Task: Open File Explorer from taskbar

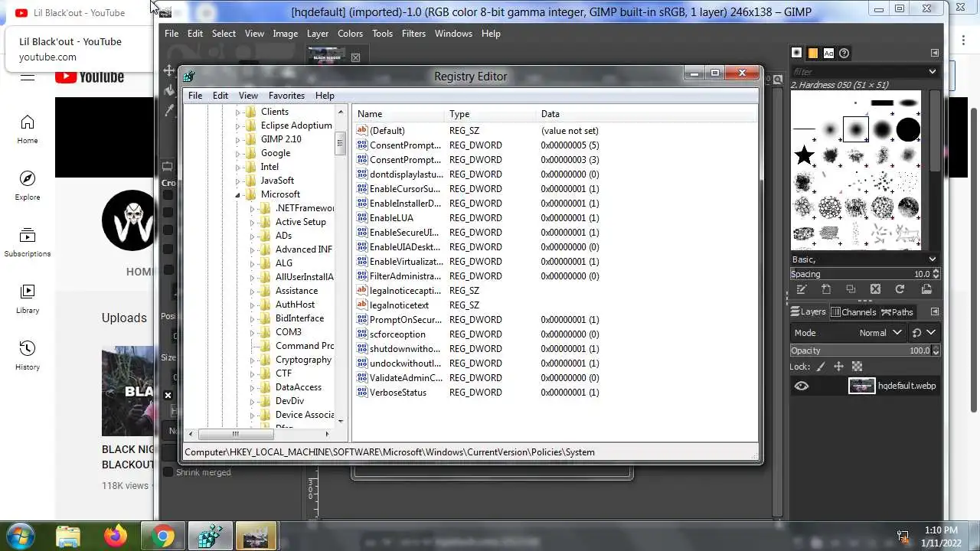Action: [68, 536]
